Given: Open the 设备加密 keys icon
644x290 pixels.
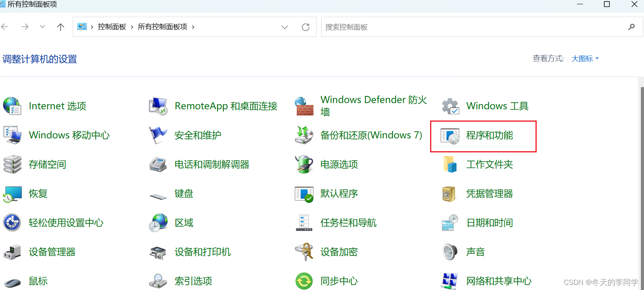Looking at the screenshot, I should pos(304,252).
